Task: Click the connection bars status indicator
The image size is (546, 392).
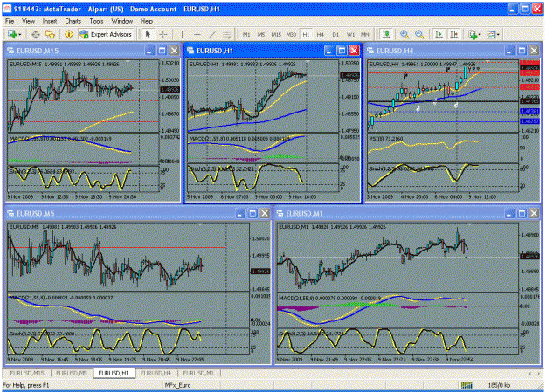Action: tap(467, 385)
